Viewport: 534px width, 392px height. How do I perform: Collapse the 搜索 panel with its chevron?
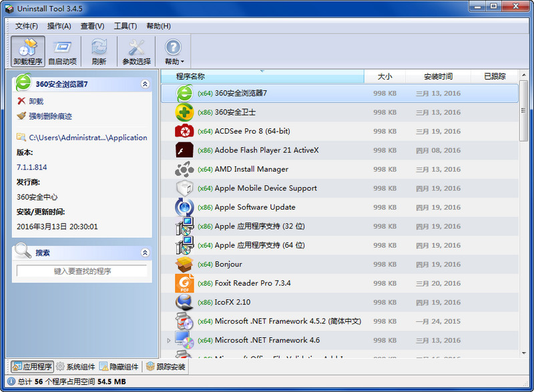[145, 252]
